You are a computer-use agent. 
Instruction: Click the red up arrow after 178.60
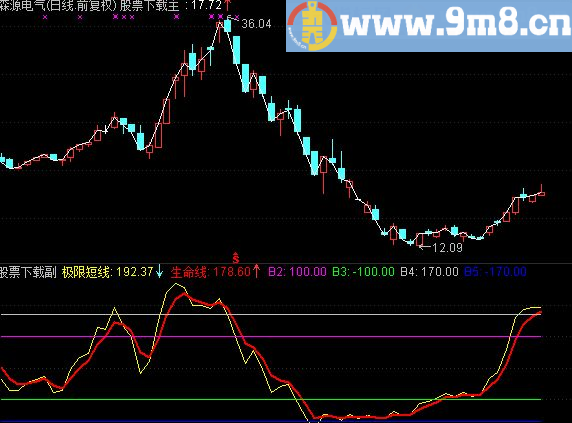point(257,271)
